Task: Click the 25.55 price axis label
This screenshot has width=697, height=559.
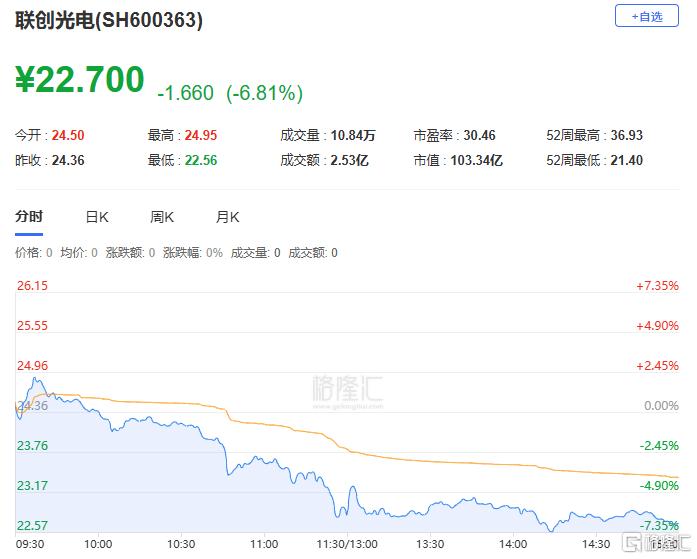Action: tap(32, 325)
